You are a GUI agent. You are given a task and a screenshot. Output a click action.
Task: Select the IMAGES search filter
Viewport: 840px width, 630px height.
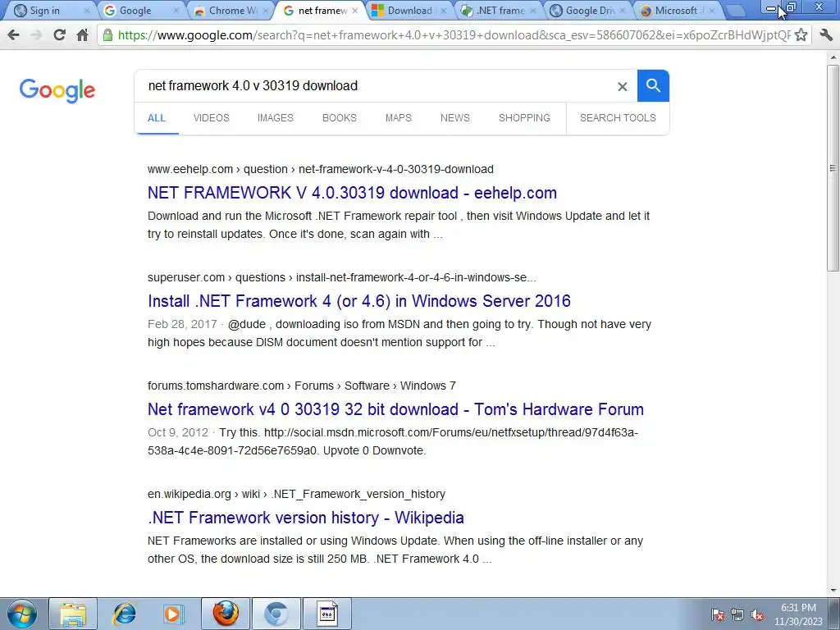click(276, 118)
